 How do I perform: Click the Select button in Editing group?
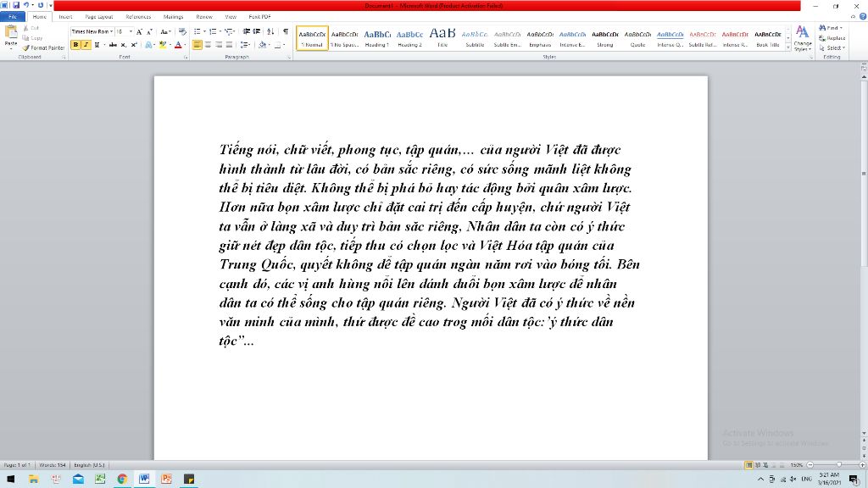(x=831, y=48)
